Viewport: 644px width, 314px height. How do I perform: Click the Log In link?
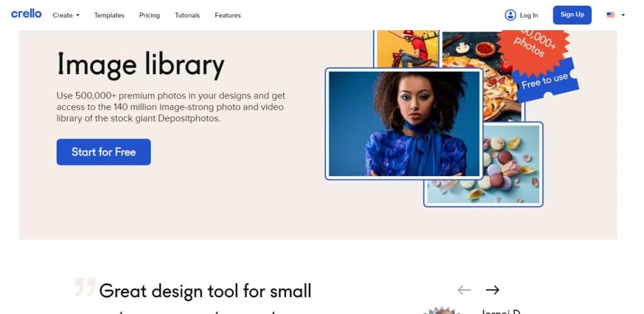(x=528, y=15)
